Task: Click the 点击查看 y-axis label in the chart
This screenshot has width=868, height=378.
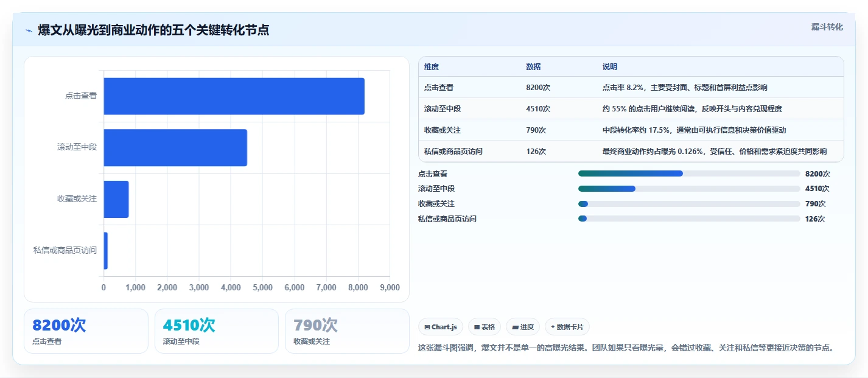Action: 81,96
